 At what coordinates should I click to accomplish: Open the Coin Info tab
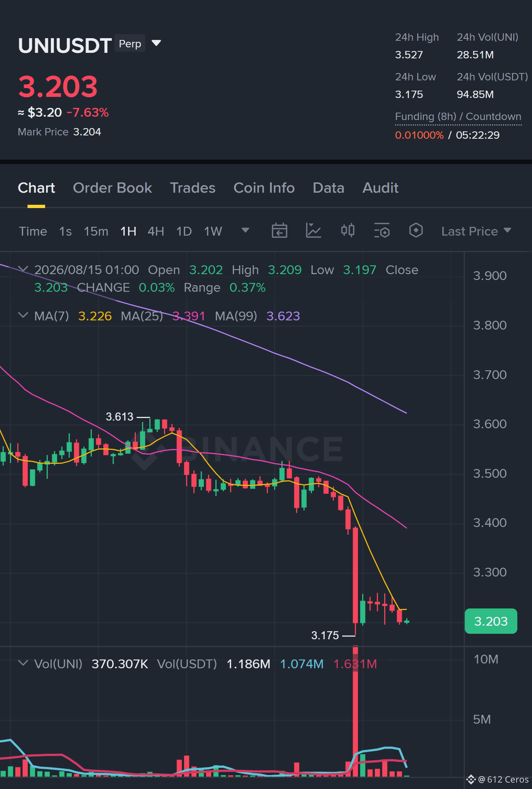coord(264,188)
